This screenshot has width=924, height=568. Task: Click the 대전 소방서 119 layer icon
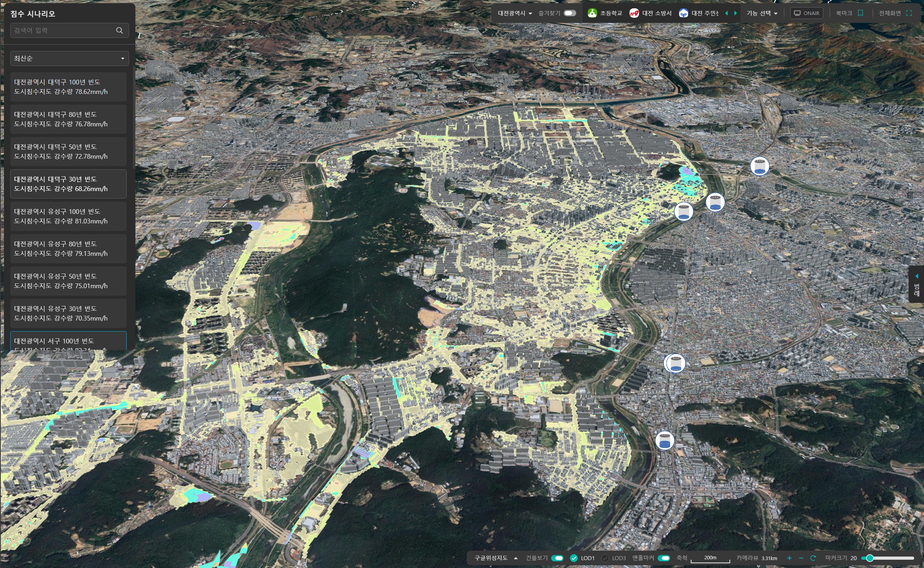pyautogui.click(x=634, y=13)
